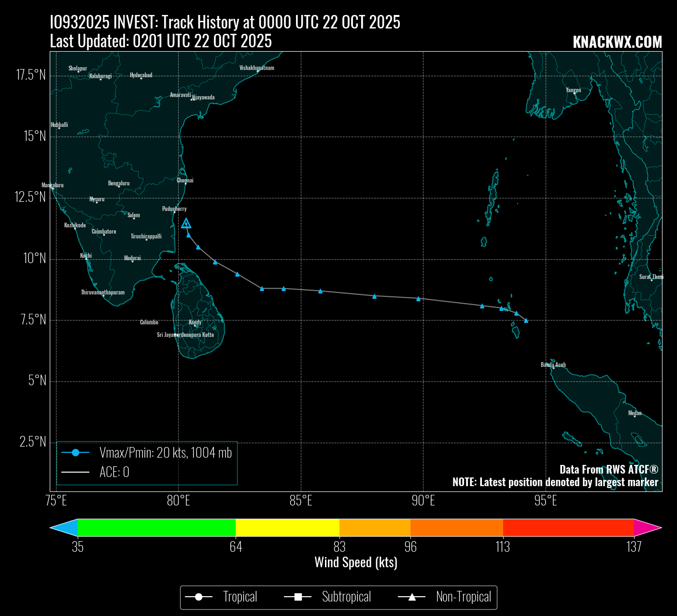Select the Tropical circle legend icon
Image resolution: width=677 pixels, height=616 pixels.
tap(198, 598)
